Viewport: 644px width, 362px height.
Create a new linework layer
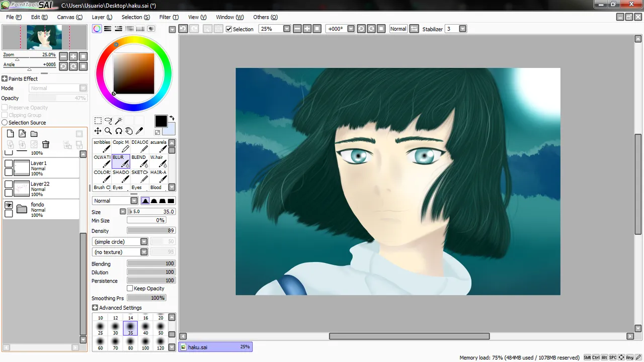(22, 134)
